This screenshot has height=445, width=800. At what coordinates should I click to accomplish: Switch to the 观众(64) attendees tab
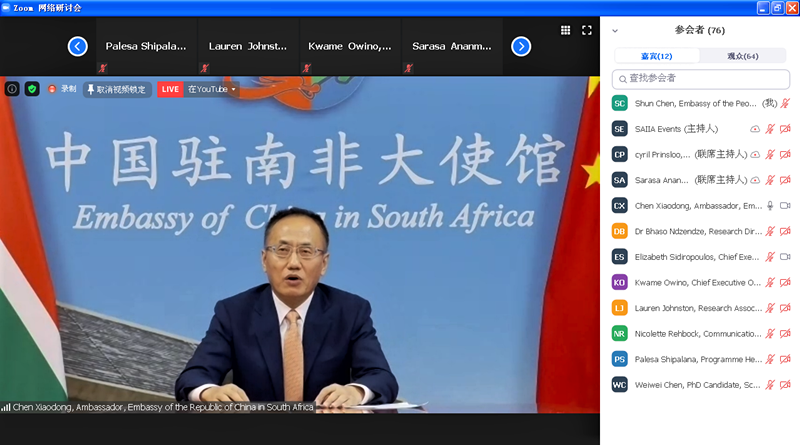pos(742,56)
